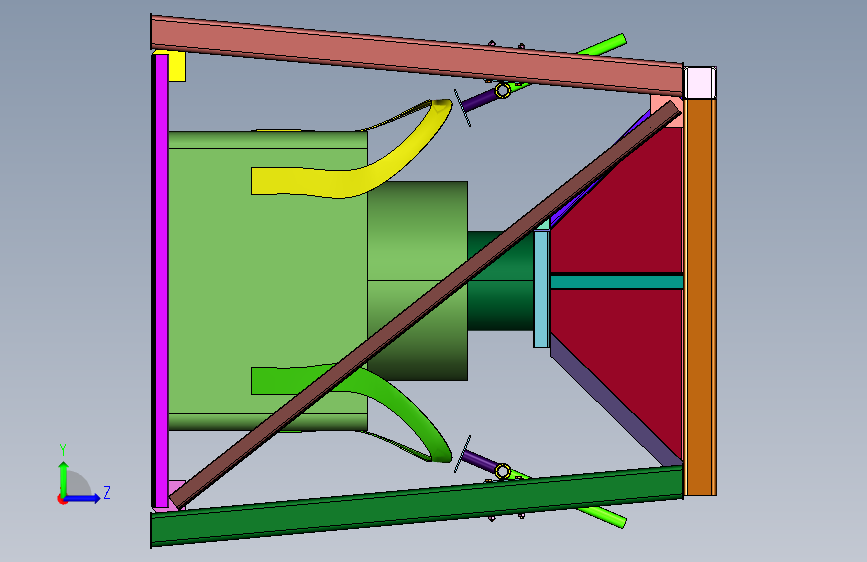Click the Y label on axis triad

pyautogui.click(x=63, y=449)
